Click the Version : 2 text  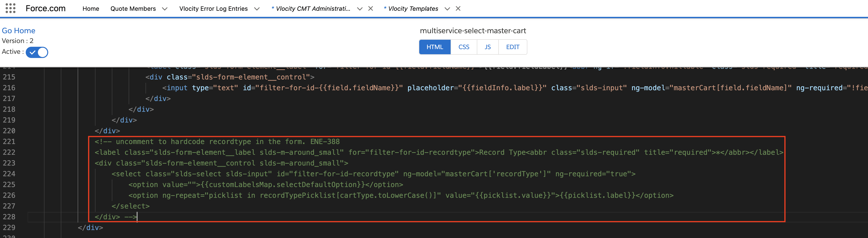[x=18, y=41]
